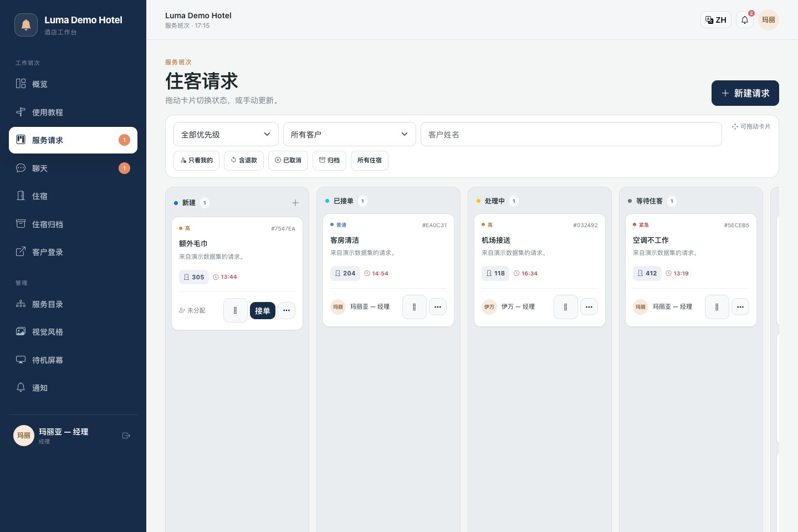The image size is (798, 532).
Task: Open 通知 in the sidebar
Action: click(x=73, y=387)
